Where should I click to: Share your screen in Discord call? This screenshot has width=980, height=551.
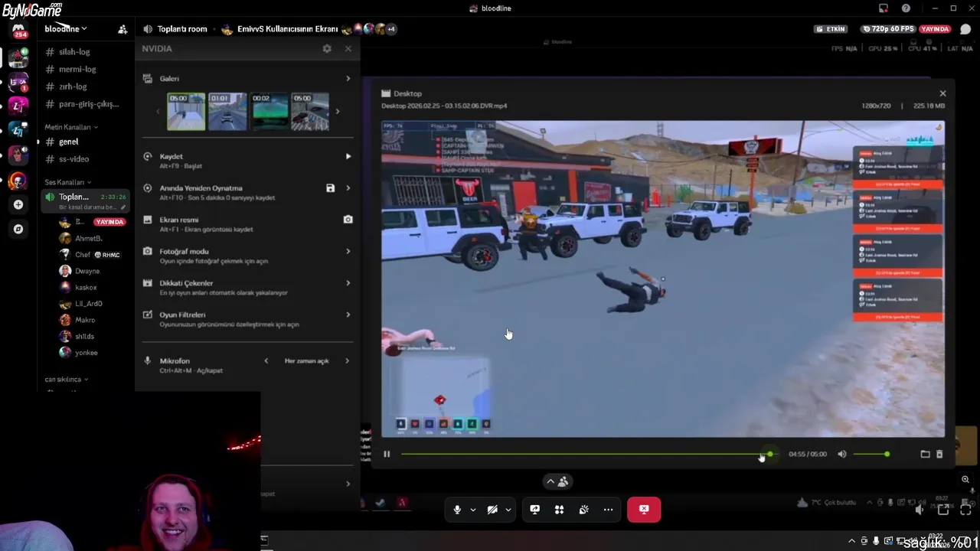coord(534,510)
